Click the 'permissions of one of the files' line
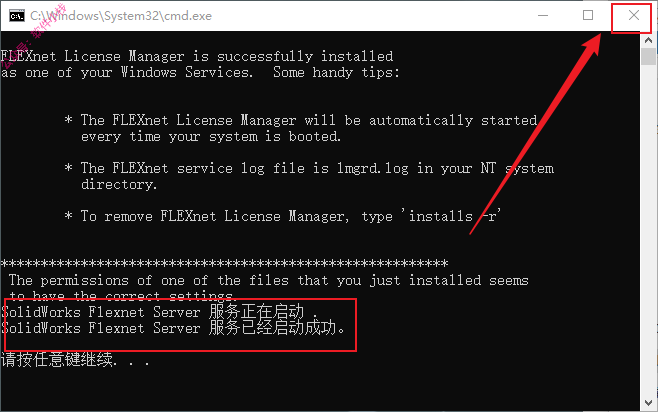Screen dimensions: 658x412 click(269, 280)
